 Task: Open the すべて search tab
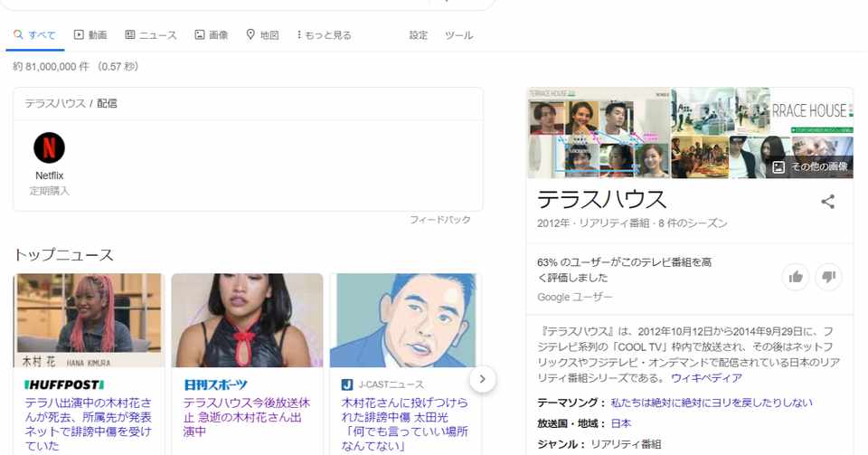tap(35, 35)
